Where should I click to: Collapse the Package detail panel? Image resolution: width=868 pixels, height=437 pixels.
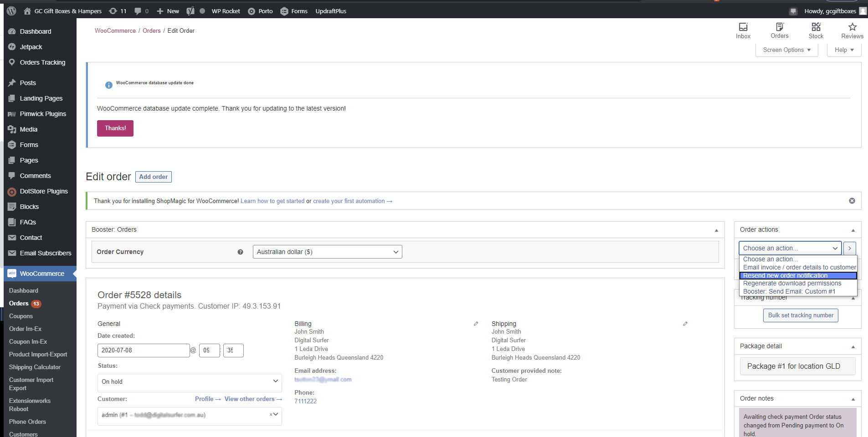(853, 347)
